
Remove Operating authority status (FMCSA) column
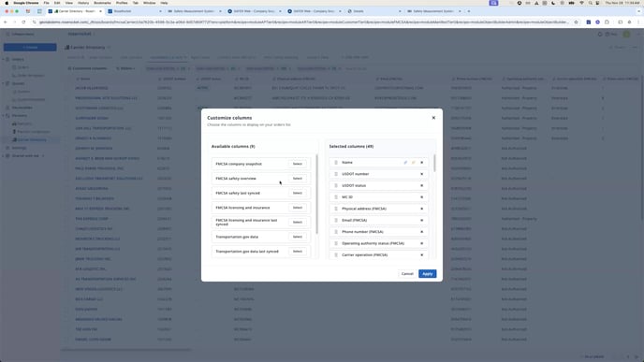pyautogui.click(x=422, y=243)
